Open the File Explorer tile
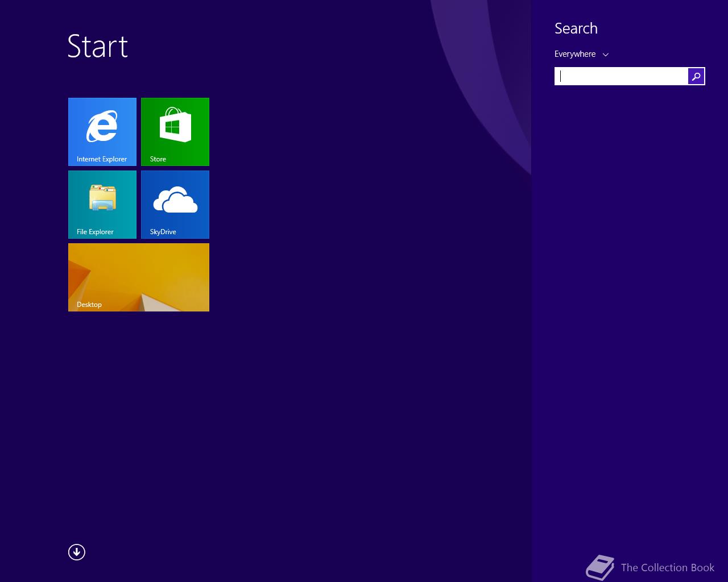Image resolution: width=728 pixels, height=582 pixels. point(102,205)
